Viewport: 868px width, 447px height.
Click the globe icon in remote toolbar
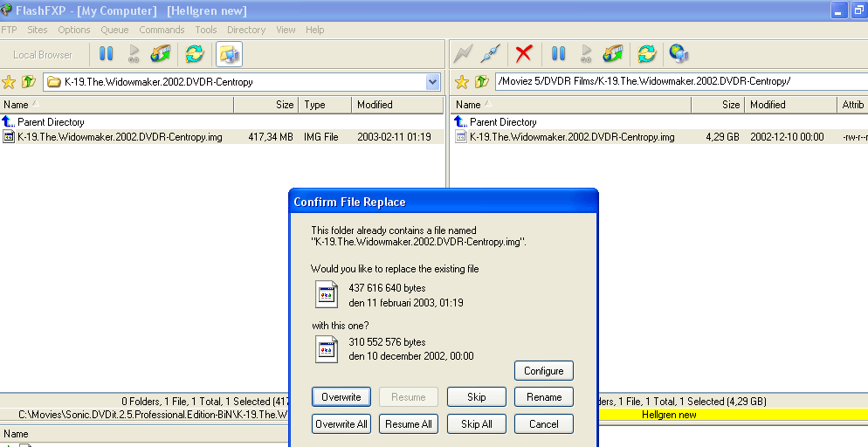click(679, 54)
